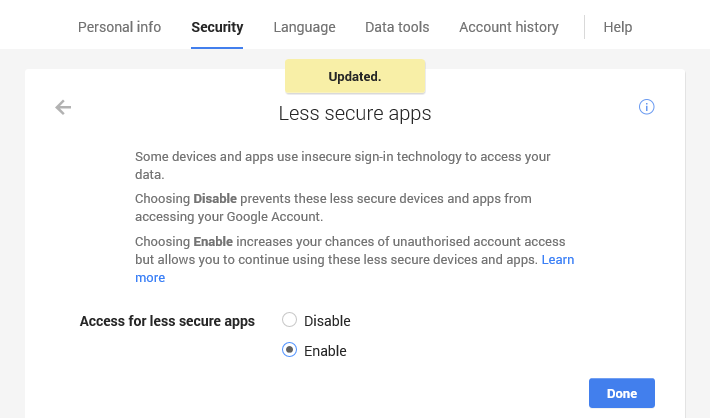View the Account history tab
710x418 pixels.
[x=509, y=27]
